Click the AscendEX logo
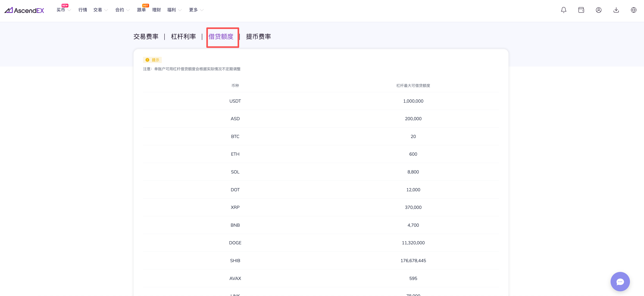Screen dimensions: 644x296 tap(24, 10)
